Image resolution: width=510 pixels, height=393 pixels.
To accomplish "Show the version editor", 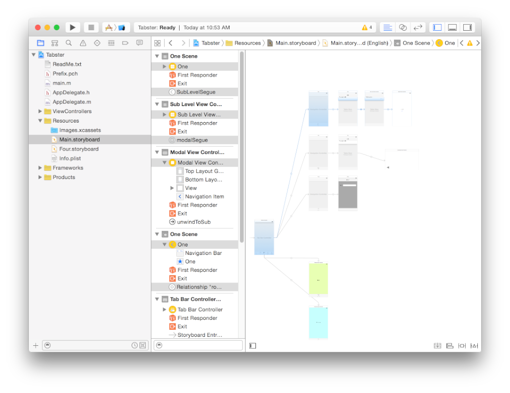I will click(418, 27).
